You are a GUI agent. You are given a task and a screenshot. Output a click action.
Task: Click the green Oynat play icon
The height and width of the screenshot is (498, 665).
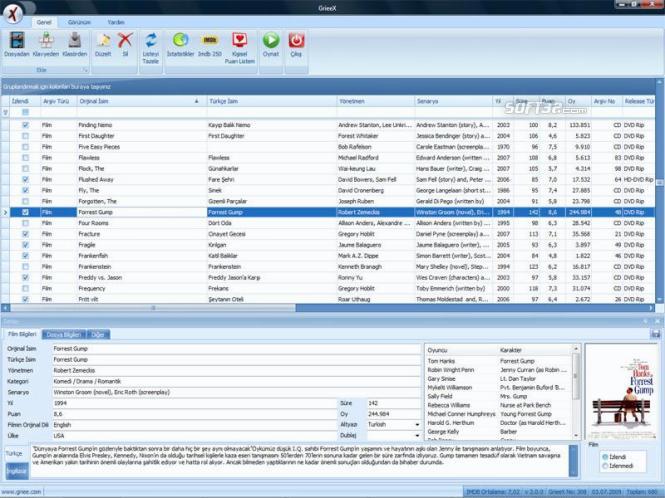271,40
